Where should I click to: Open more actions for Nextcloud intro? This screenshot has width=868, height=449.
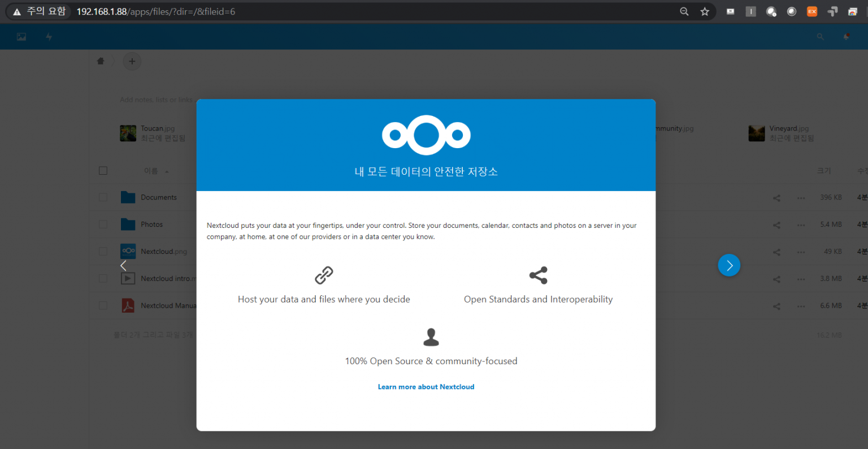[801, 279]
